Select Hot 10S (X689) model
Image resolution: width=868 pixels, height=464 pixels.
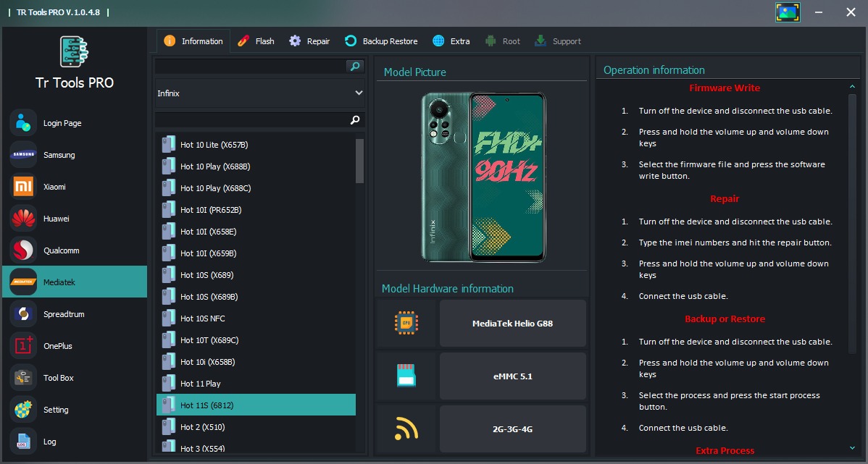tap(256, 275)
